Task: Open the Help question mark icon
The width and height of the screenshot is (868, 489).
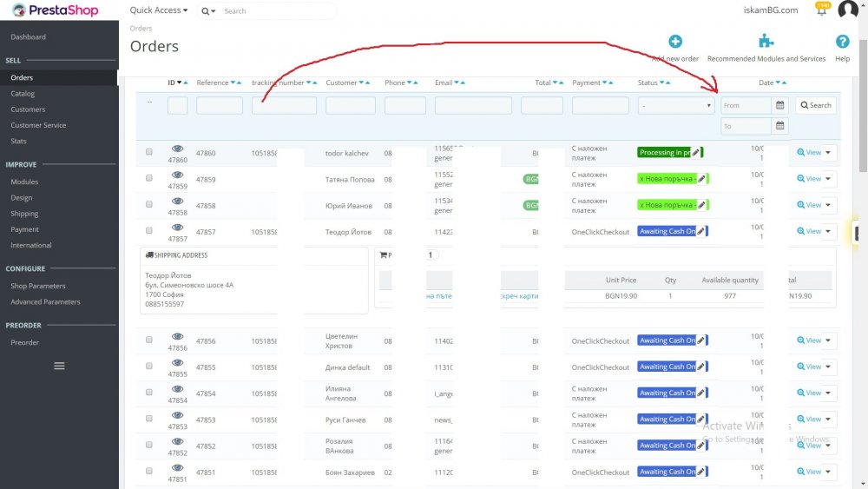Action: pos(842,42)
